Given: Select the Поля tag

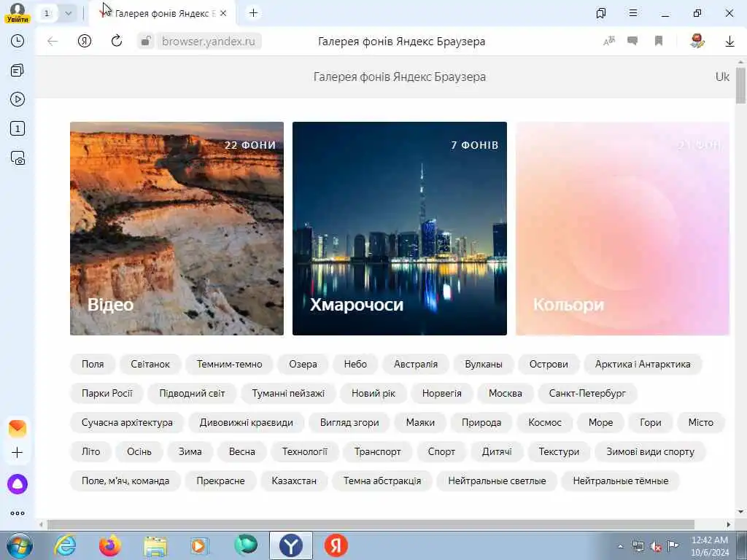Looking at the screenshot, I should click(x=93, y=365).
